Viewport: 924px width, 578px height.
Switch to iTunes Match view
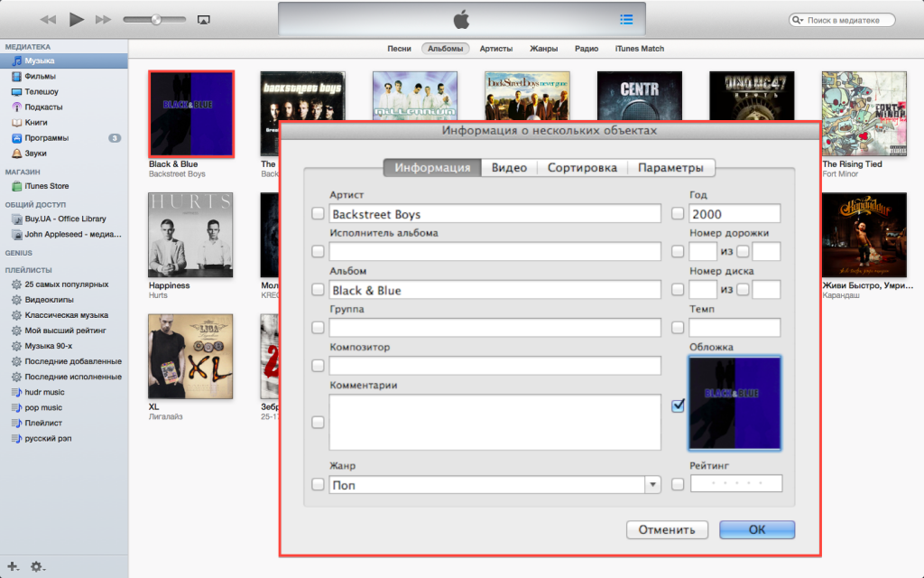point(640,49)
